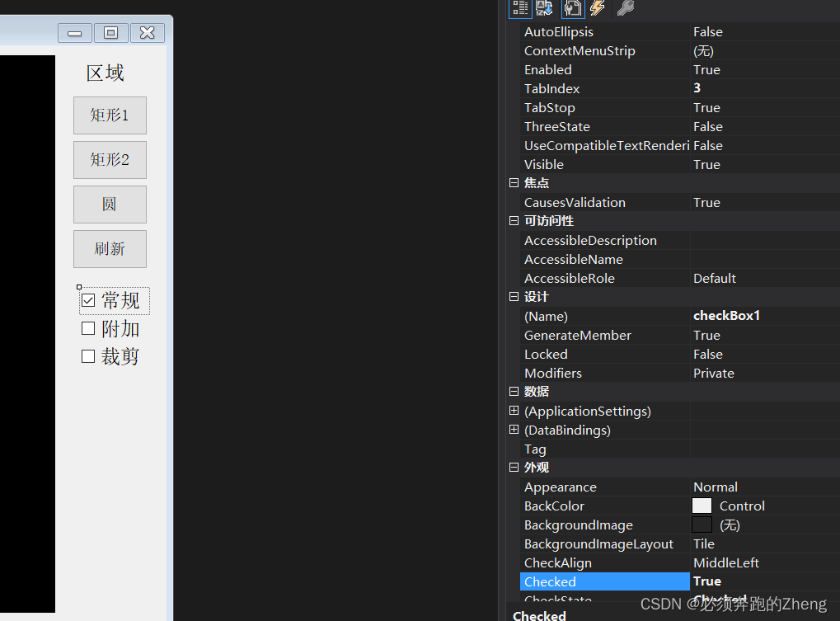
Task: Check the 裁剪 checkbox
Action: [x=88, y=356]
